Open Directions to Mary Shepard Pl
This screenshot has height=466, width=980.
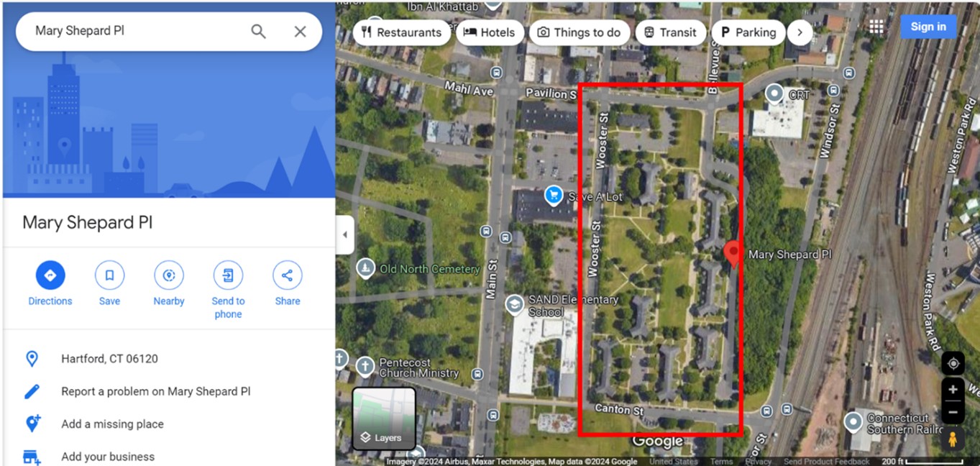coord(50,284)
